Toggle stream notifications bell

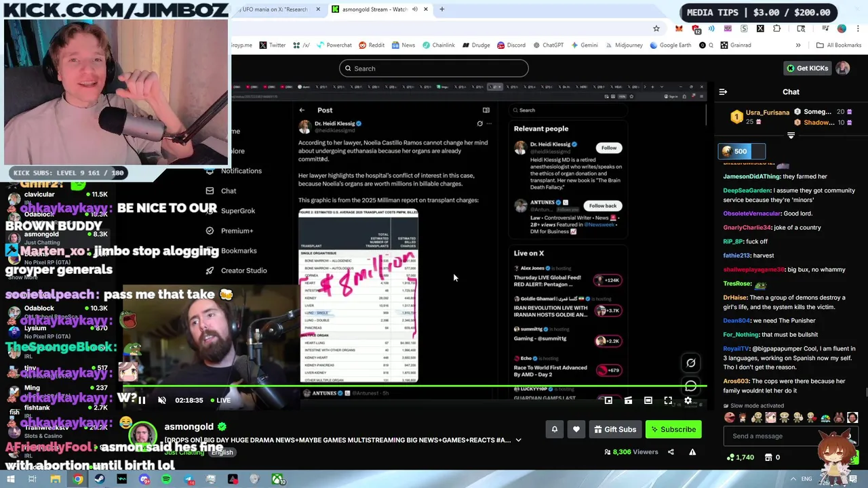click(555, 429)
